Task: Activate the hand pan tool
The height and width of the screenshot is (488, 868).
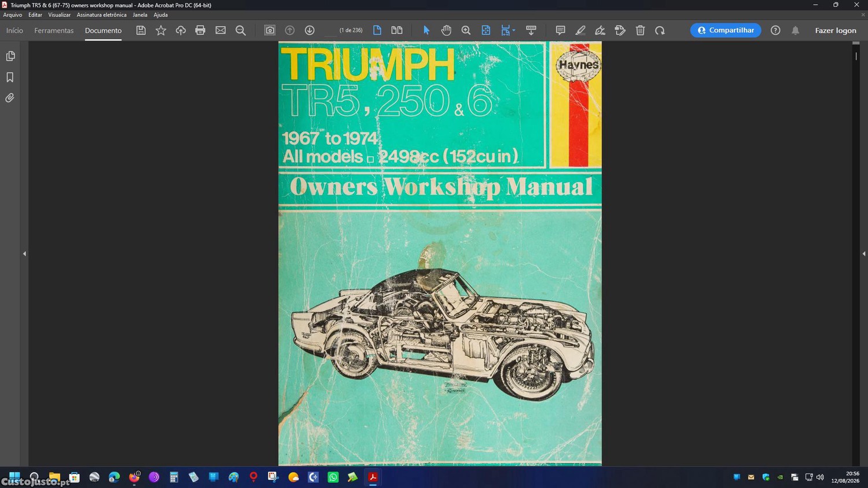Action: pos(446,30)
